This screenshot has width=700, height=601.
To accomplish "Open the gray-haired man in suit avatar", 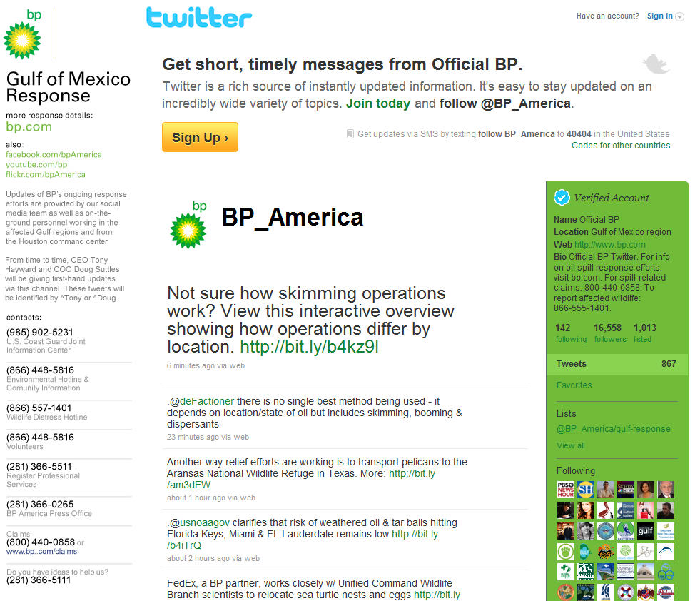I will (666, 490).
